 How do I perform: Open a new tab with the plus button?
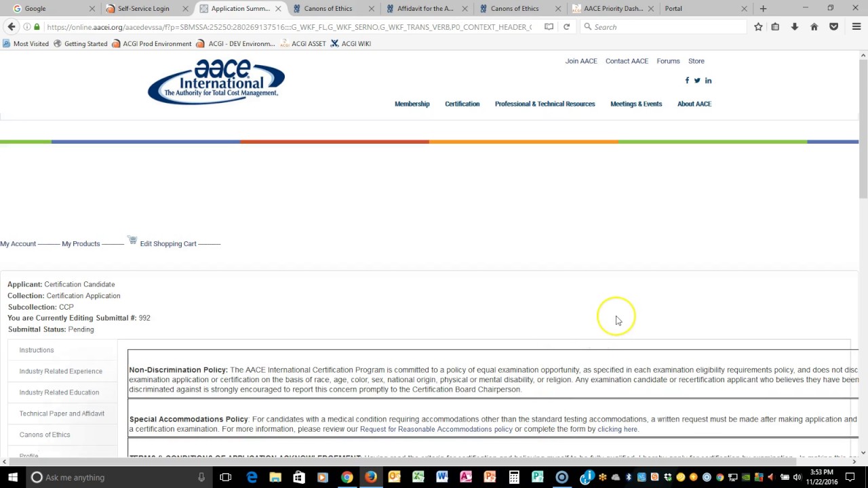[x=763, y=8]
